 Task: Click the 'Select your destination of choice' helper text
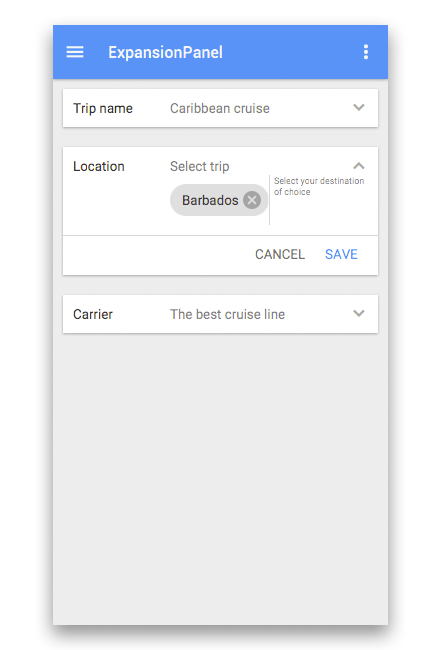[319, 186]
